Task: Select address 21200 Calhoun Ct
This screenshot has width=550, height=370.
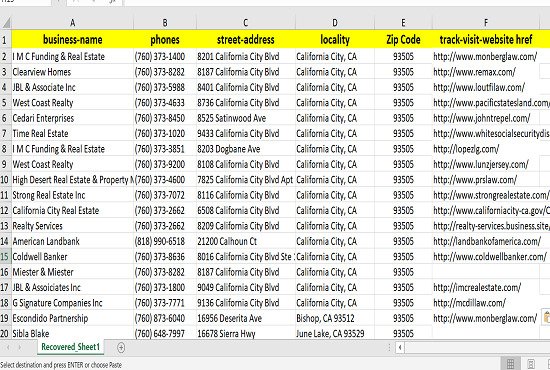Action: point(246,241)
